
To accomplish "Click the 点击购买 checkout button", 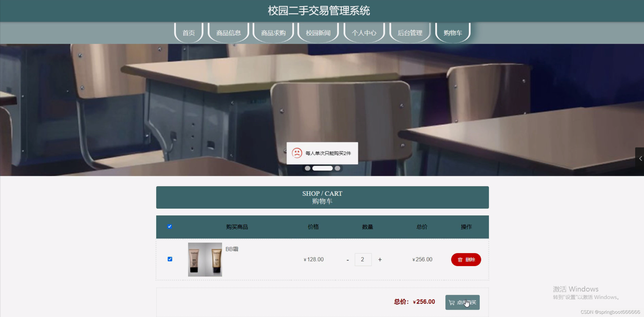I will [x=462, y=302].
